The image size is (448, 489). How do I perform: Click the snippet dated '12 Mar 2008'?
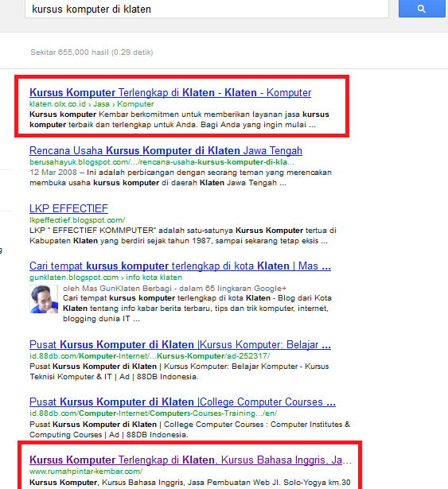tap(181, 177)
